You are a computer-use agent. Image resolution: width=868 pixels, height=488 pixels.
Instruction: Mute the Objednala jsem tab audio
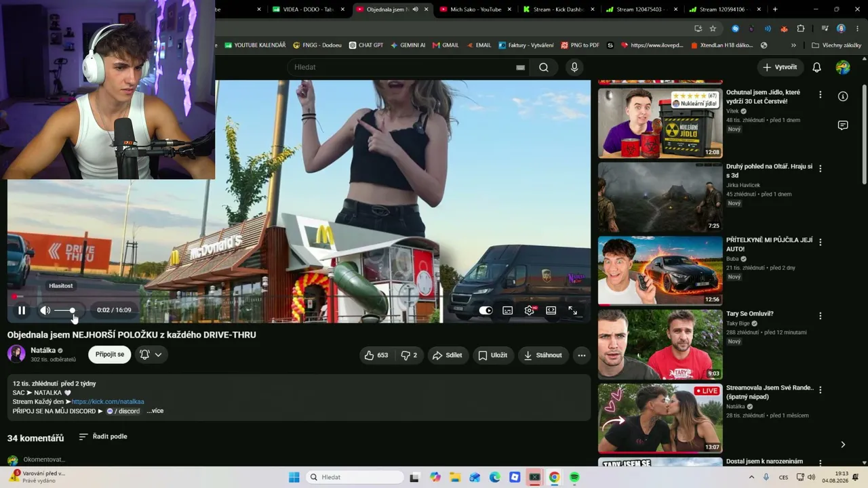[x=415, y=9]
